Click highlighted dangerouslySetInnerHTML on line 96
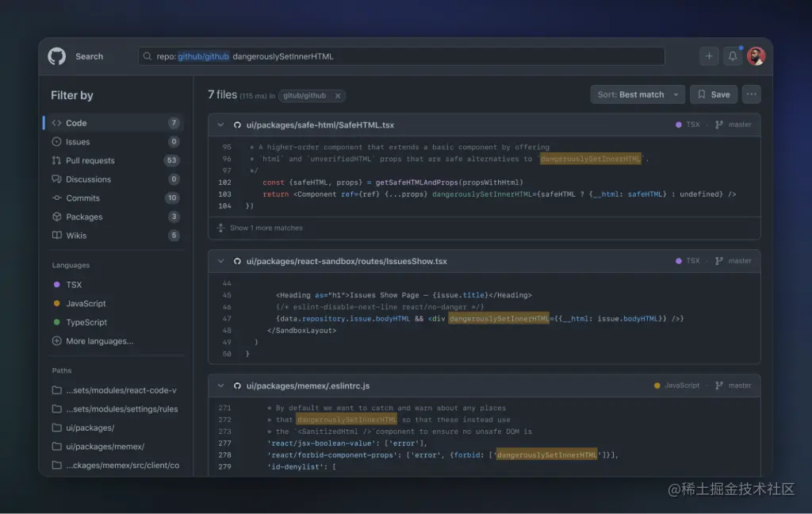Viewport: 812px width, 514px height. pyautogui.click(x=590, y=159)
